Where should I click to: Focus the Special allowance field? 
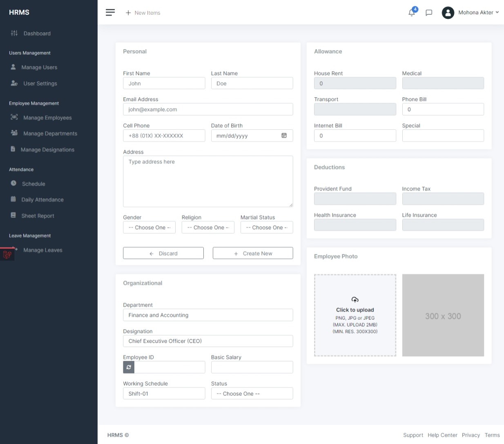coord(443,135)
